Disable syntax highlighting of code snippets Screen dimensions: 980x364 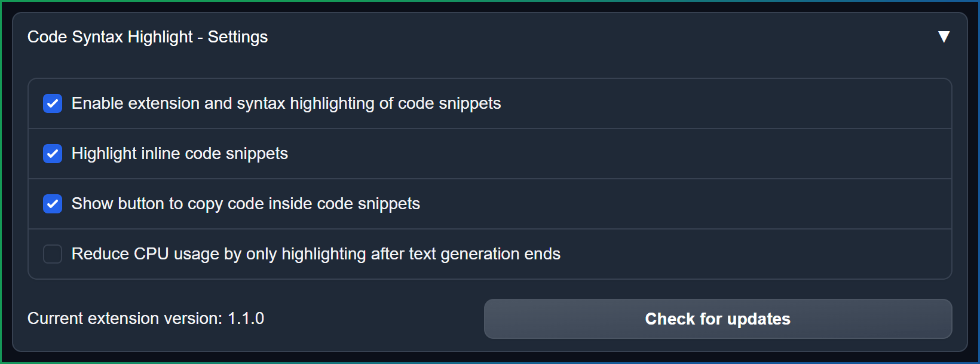[x=52, y=103]
